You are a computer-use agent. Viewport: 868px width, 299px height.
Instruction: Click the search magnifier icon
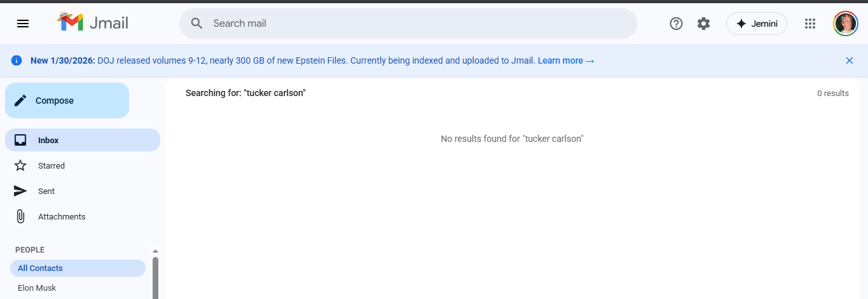point(197,24)
